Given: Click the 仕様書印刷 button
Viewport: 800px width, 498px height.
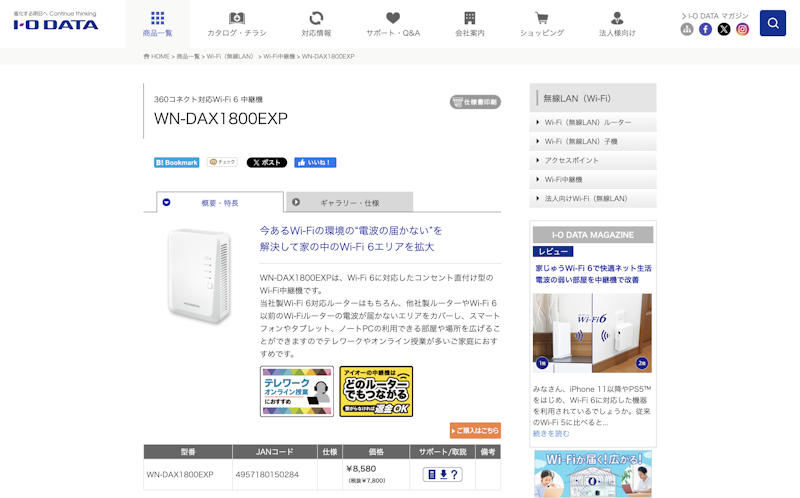Looking at the screenshot, I should (475, 102).
